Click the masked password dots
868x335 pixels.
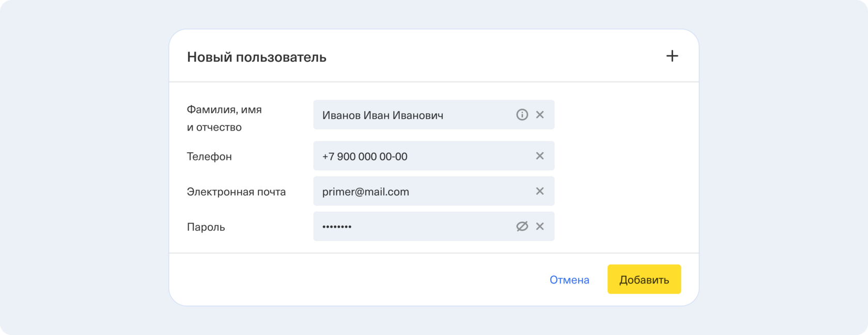(x=337, y=227)
